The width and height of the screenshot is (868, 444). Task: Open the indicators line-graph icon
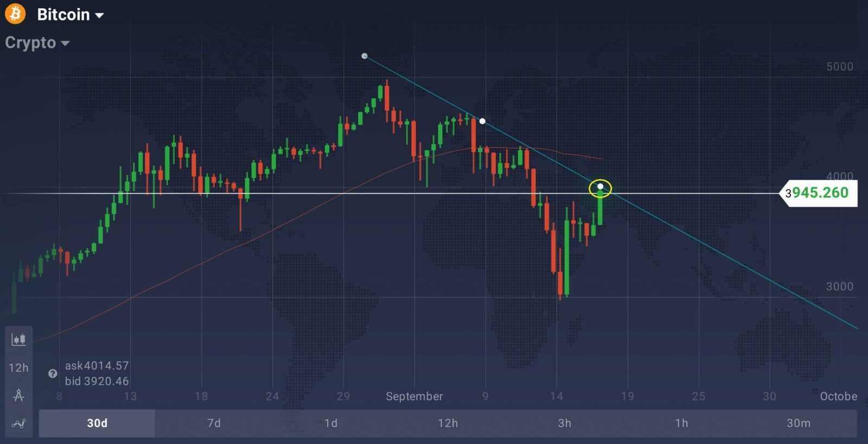(18, 423)
